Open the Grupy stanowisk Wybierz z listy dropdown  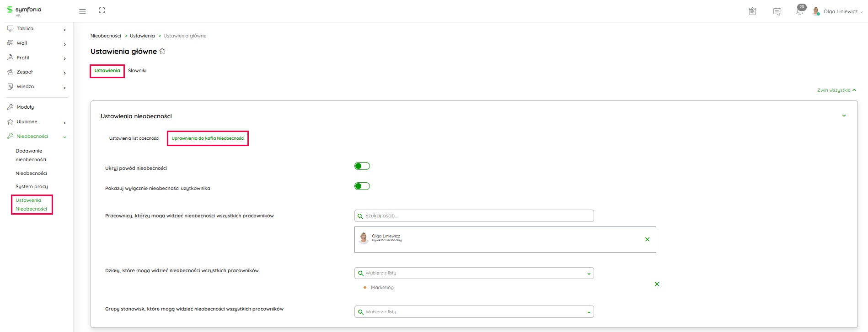[474, 312]
